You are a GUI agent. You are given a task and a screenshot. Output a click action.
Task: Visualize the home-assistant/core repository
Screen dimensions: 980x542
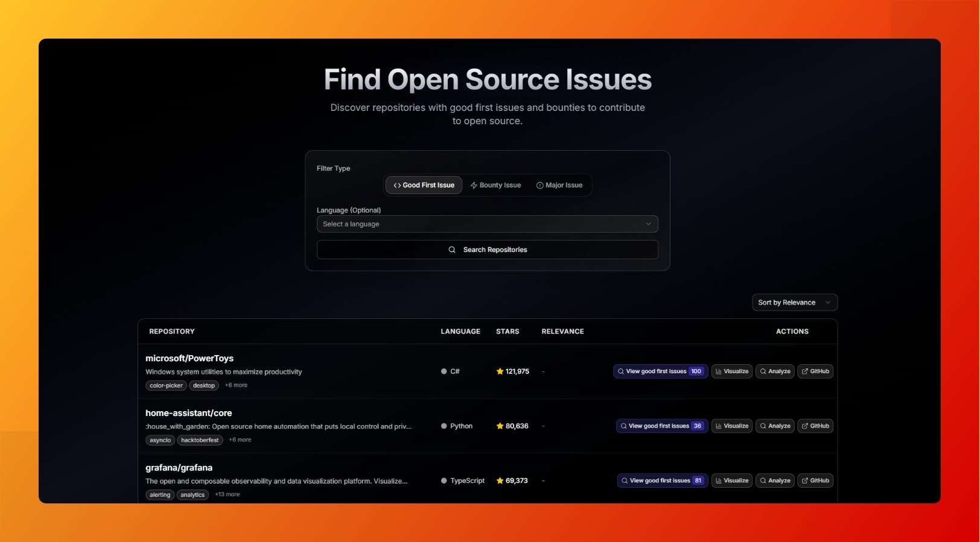coord(731,426)
